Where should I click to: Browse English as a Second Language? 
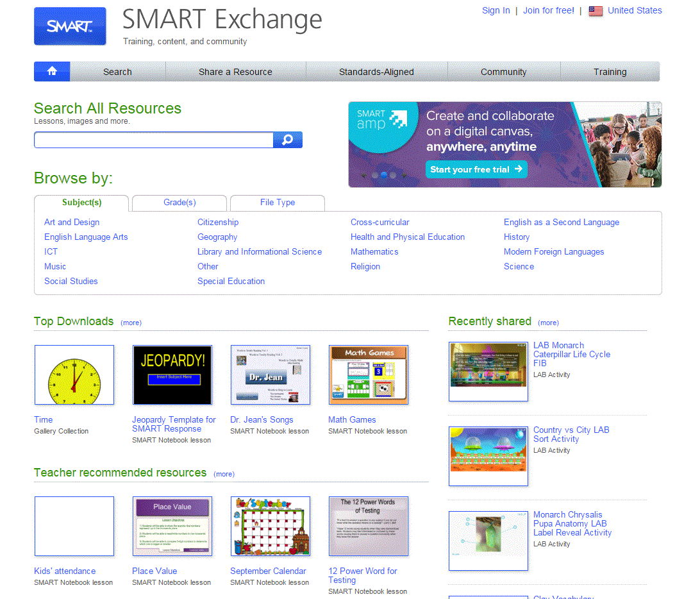click(561, 223)
